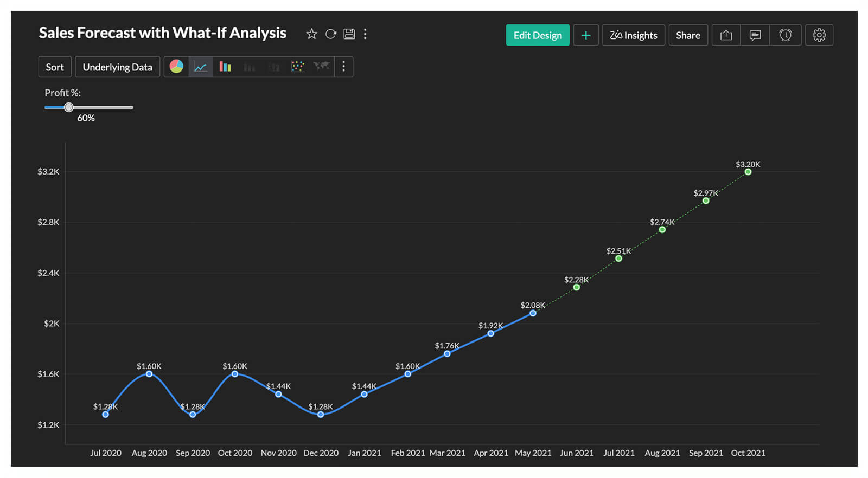
Task: Select the line chart type icon
Action: coord(200,67)
